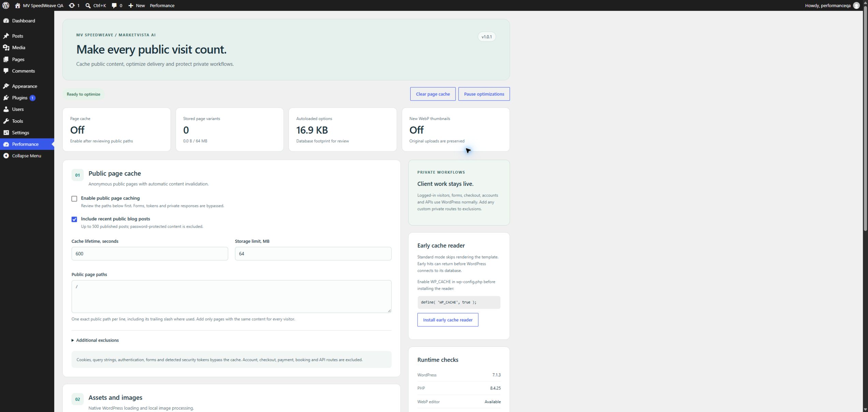
Task: Click the Posts pin icon
Action: pyautogui.click(x=6, y=36)
